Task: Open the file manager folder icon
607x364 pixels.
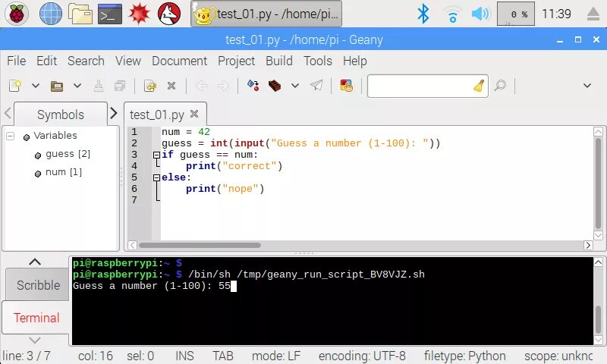Action: (x=80, y=14)
